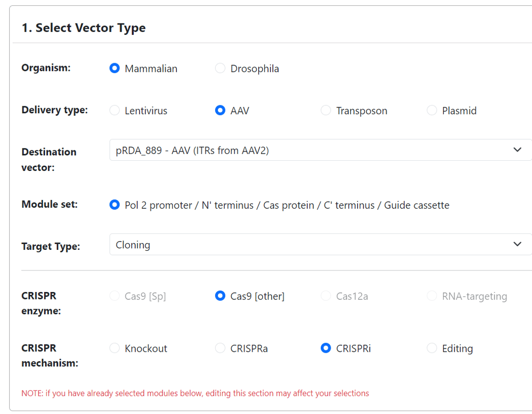Select the CRISPRi mechanism option
This screenshot has width=532, height=414.
pos(326,348)
